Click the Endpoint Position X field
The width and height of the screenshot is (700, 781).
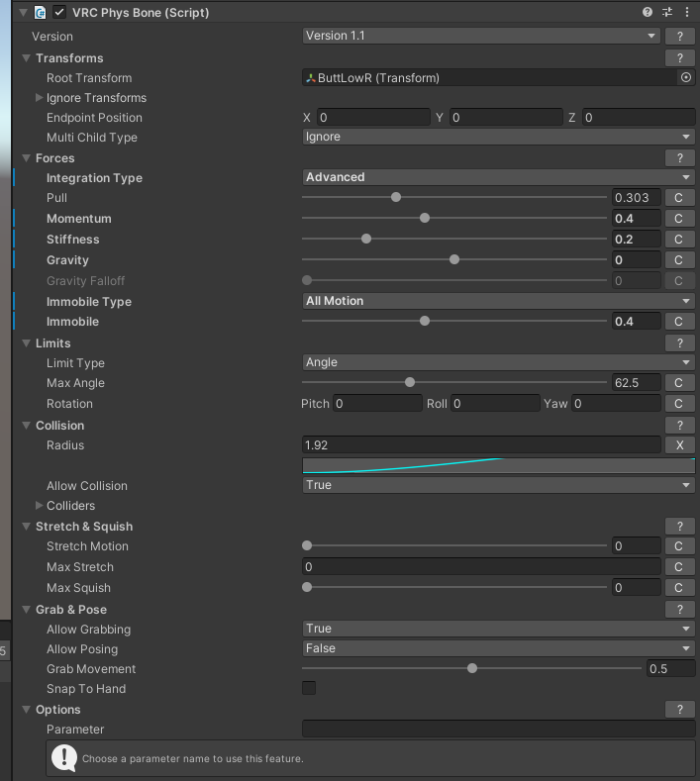tap(373, 118)
